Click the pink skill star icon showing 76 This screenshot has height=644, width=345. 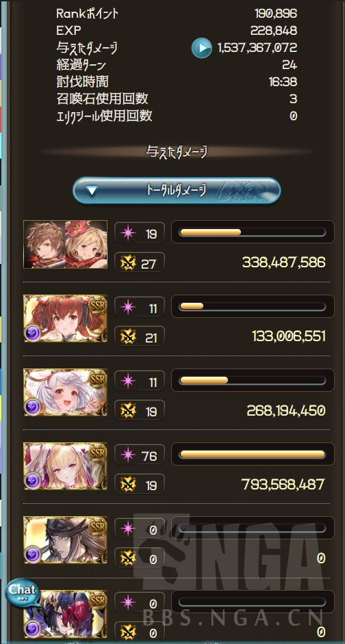click(126, 456)
